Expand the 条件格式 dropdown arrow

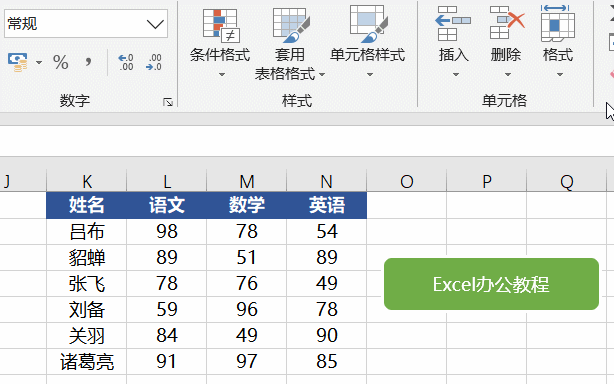coord(222,74)
